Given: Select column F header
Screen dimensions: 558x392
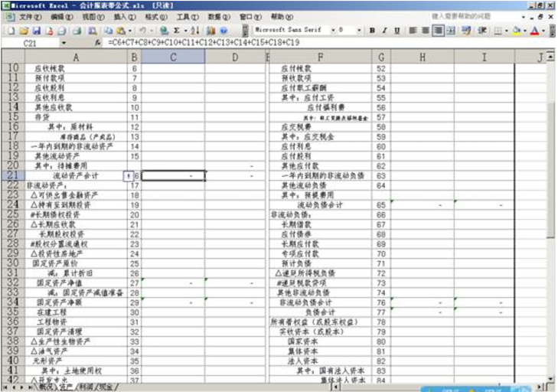Looking at the screenshot, I should 320,57.
